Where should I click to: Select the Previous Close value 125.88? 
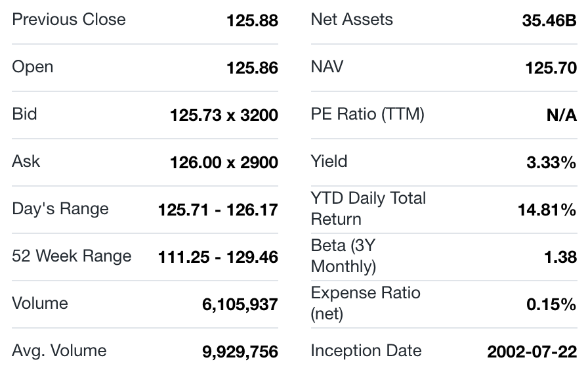[x=252, y=20]
